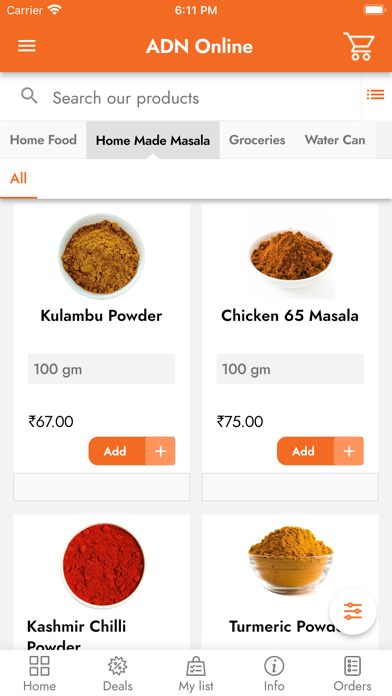Image resolution: width=392 pixels, height=696 pixels.
Task: Open the Info page
Action: point(274,673)
